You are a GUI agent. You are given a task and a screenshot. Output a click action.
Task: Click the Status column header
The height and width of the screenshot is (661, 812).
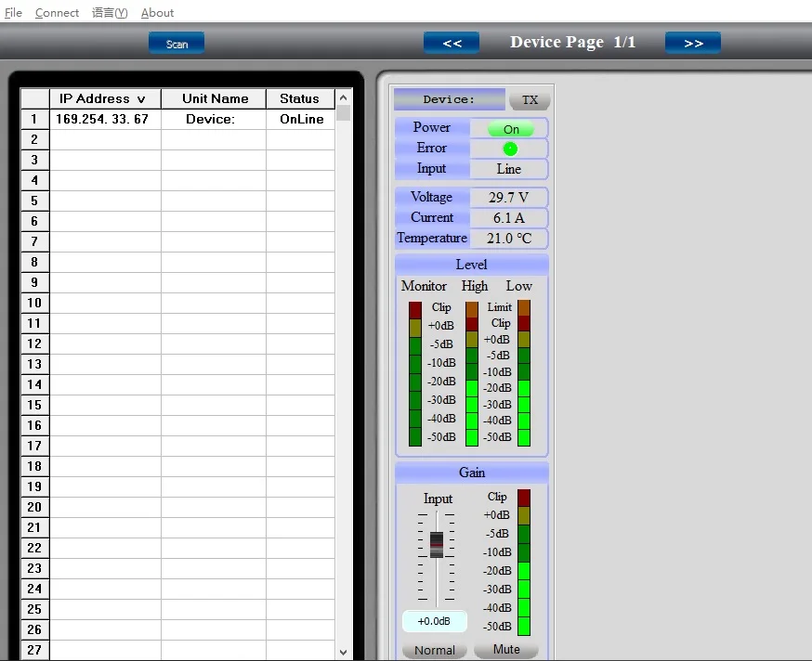tap(299, 98)
